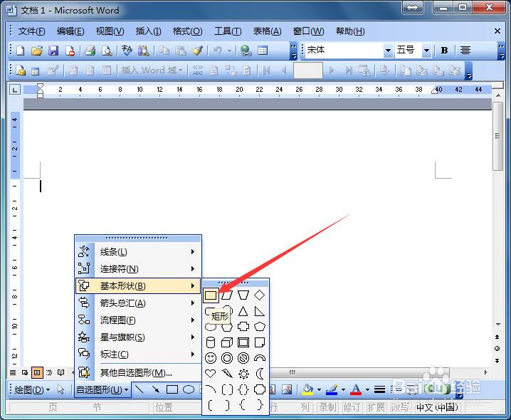511x420 pixels.
Task: Choose the Can (cylinder) shape
Action: click(211, 342)
